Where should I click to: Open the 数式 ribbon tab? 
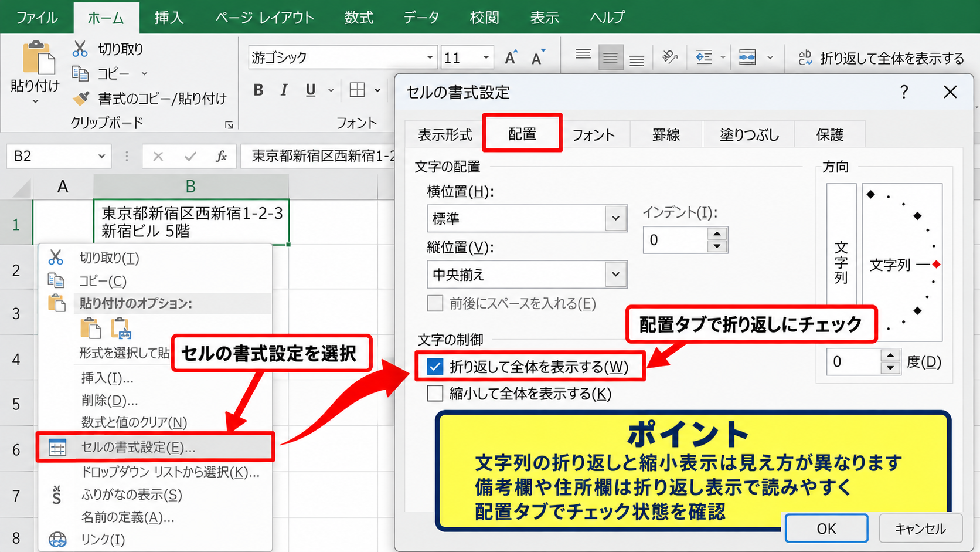coord(359,18)
